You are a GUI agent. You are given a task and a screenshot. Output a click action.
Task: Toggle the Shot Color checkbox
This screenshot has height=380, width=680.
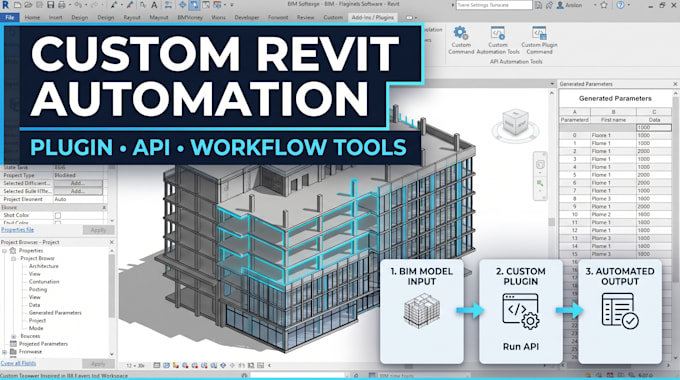coord(58,216)
